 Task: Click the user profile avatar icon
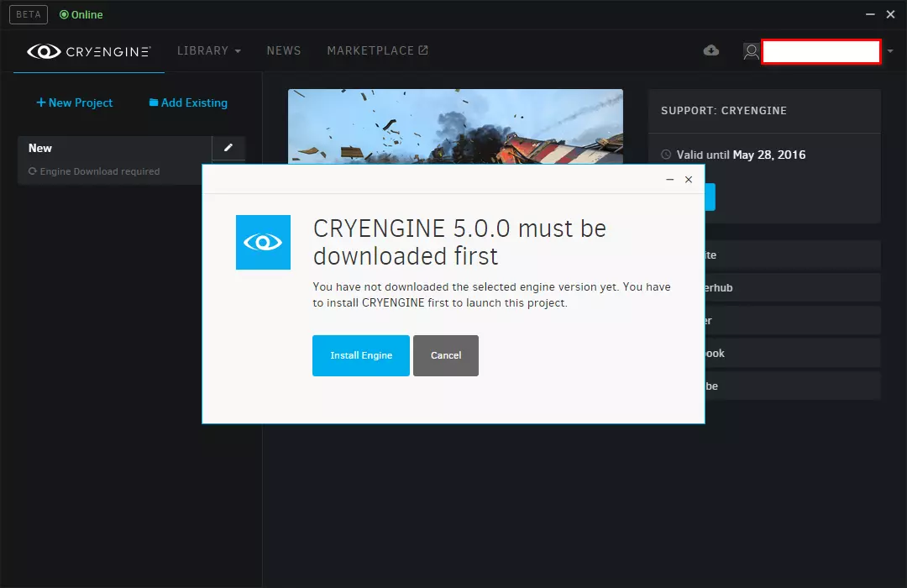tap(751, 51)
